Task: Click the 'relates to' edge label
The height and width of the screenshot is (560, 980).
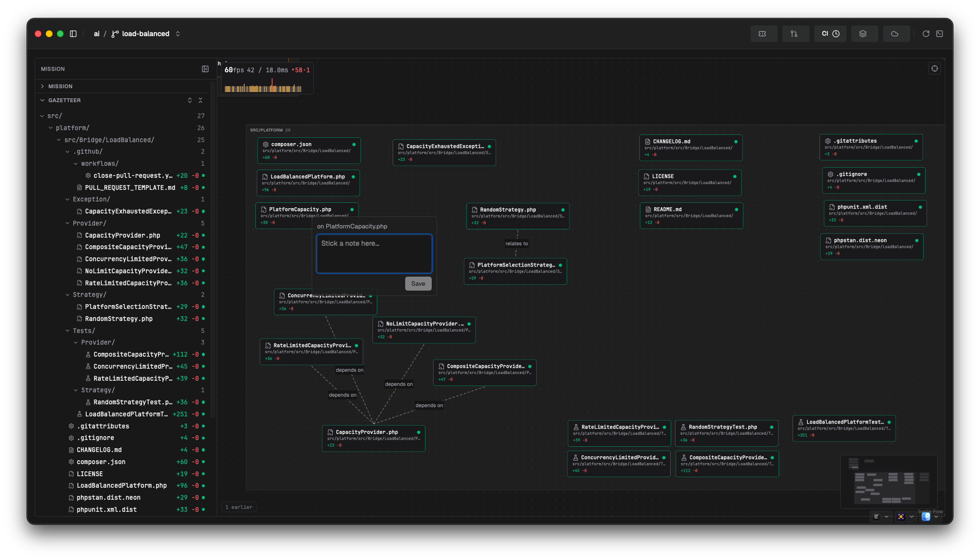Action: click(x=516, y=243)
